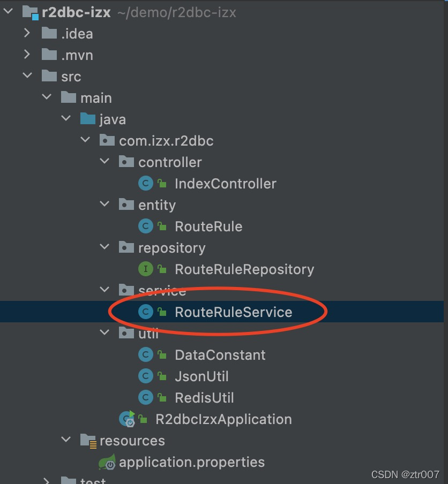
Task: Open the RedisUtil file
Action: click(x=204, y=398)
